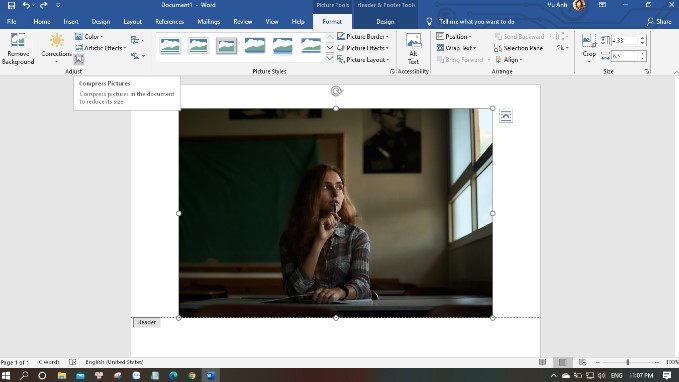Screen dimensions: 679x382
Task: Open the Artistic Effects dropdown
Action: [x=101, y=48]
